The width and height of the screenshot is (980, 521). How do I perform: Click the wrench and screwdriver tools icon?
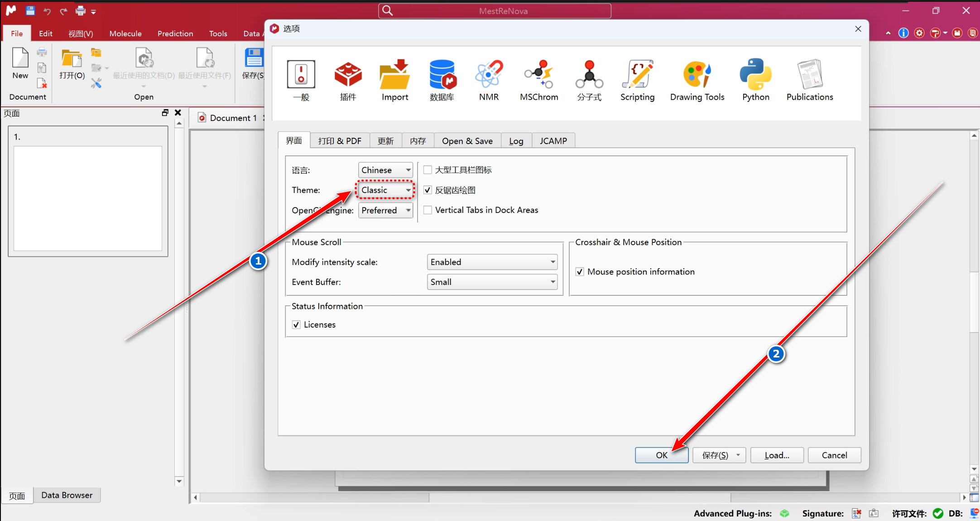96,83
